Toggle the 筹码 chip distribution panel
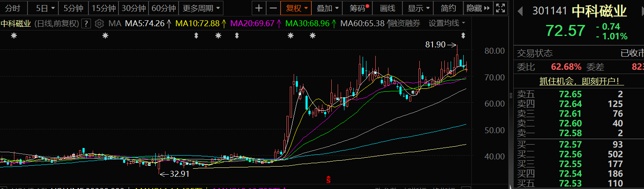 359,8
